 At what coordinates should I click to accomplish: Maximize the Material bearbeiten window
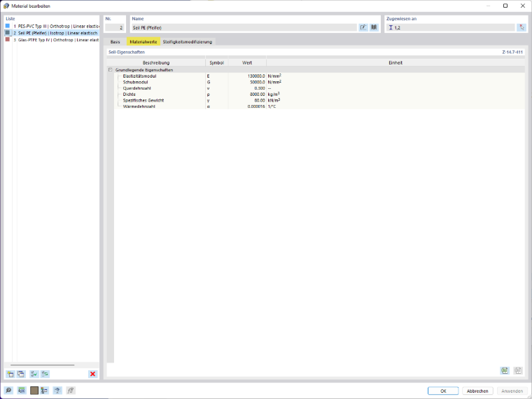point(505,6)
